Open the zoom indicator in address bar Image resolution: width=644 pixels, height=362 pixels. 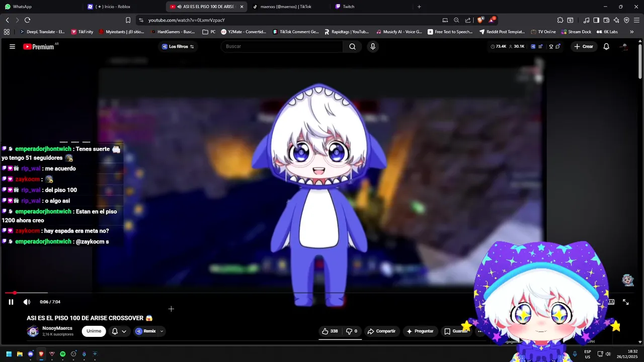pos(456,20)
